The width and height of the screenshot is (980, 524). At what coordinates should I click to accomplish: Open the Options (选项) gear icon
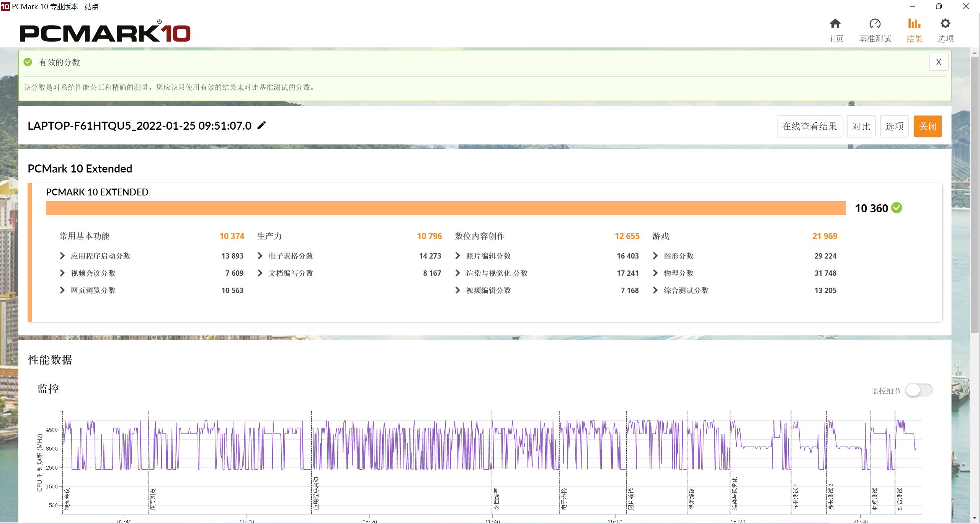(x=945, y=24)
